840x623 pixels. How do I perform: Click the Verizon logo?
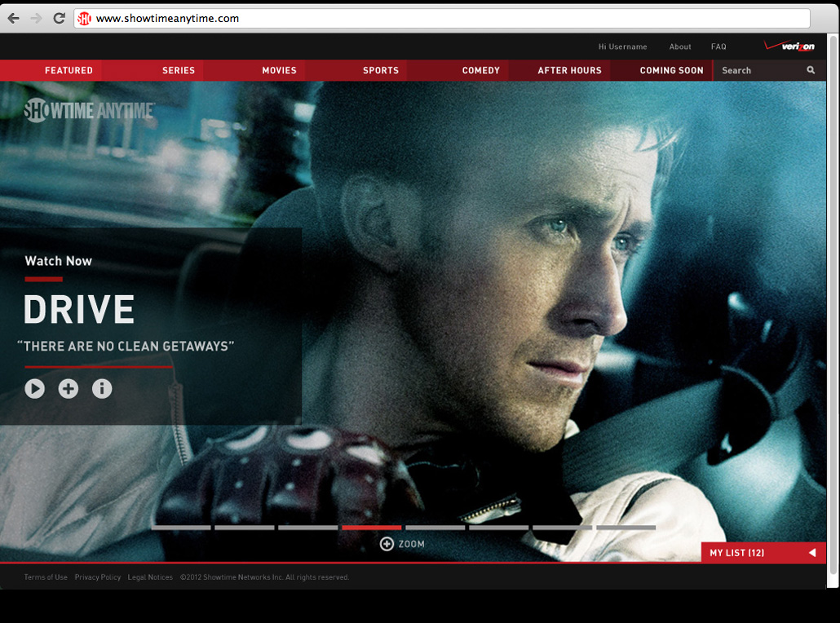pyautogui.click(x=789, y=46)
